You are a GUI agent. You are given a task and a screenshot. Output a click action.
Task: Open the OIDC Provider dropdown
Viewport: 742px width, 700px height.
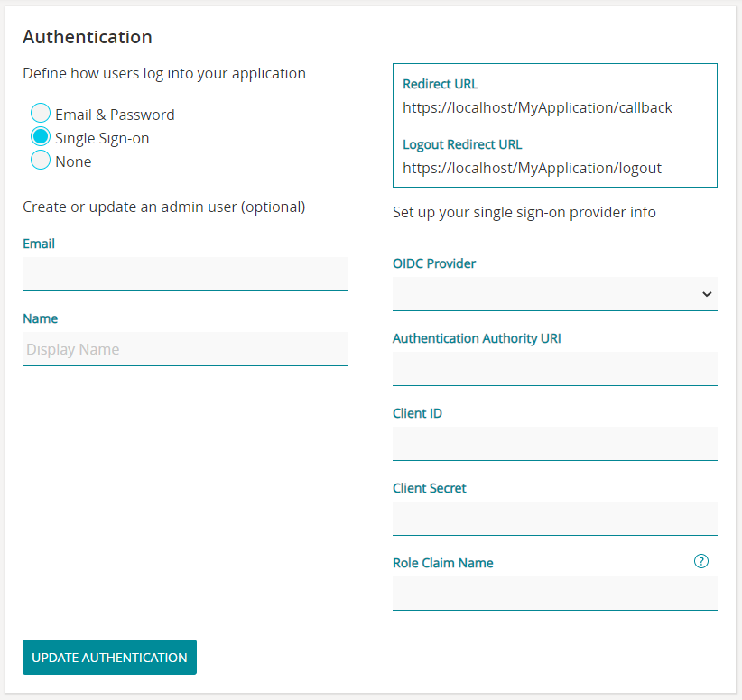[554, 294]
